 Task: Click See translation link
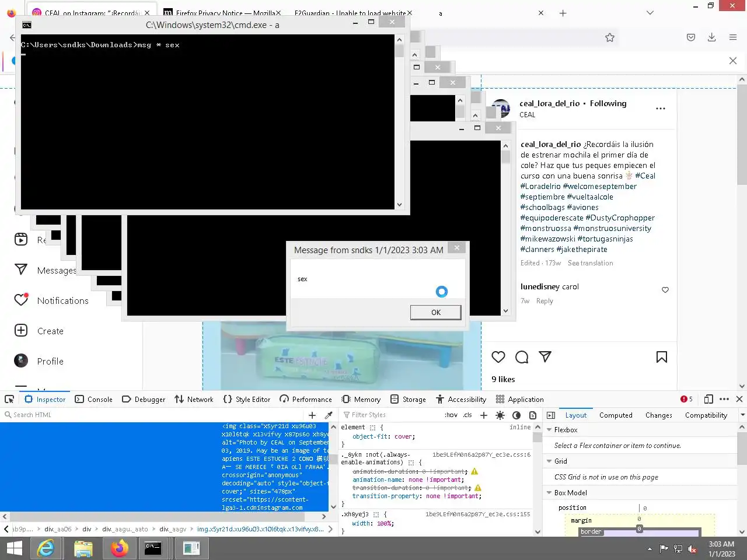coord(590,264)
